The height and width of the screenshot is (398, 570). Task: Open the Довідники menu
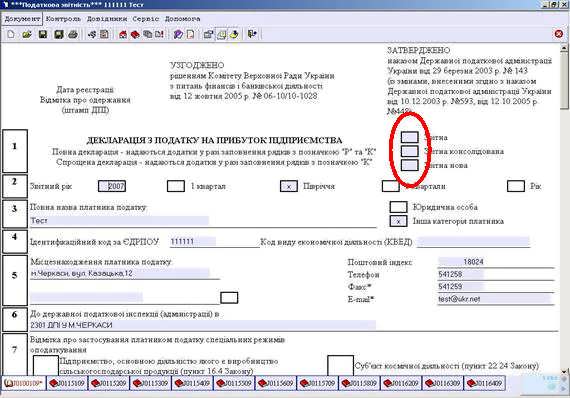[107, 19]
